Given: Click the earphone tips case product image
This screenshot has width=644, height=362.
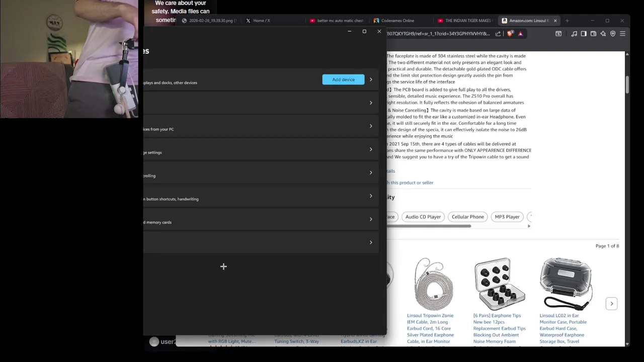Looking at the screenshot, I should tap(500, 283).
